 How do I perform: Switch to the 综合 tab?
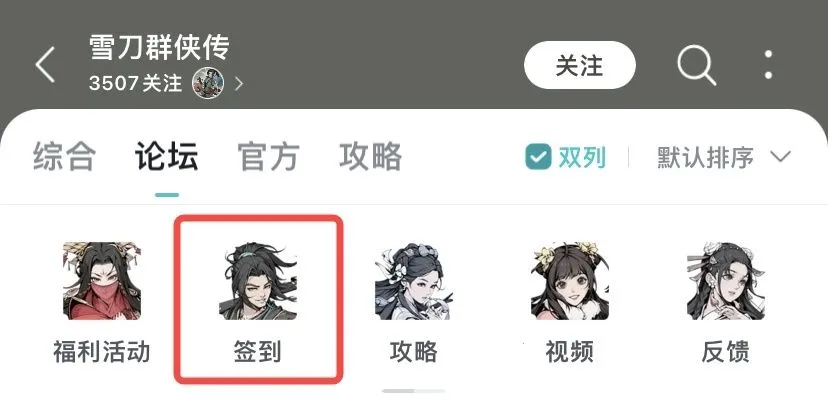64,156
